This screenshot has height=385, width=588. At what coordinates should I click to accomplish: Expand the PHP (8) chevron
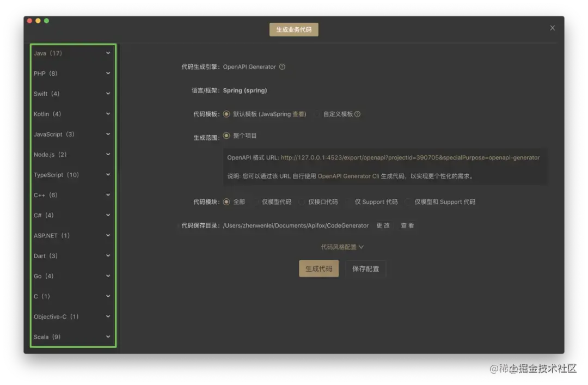tap(108, 73)
